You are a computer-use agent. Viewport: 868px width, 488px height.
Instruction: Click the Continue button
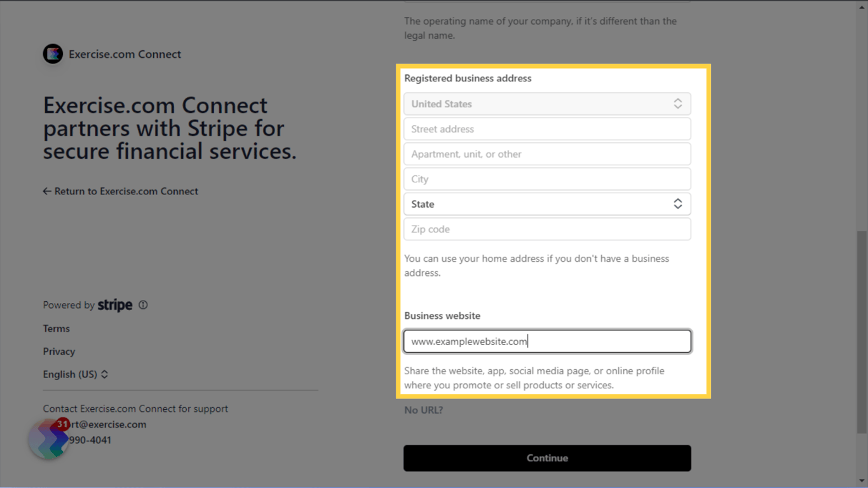click(x=547, y=458)
